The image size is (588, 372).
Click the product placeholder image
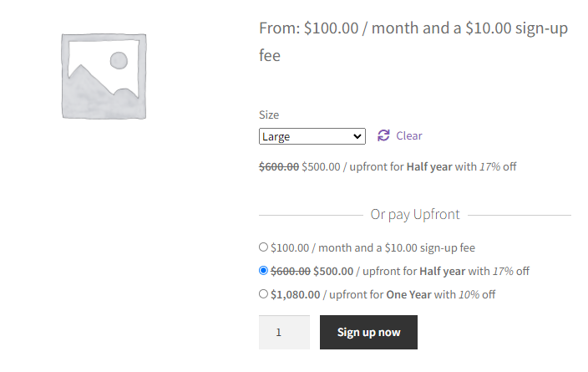pyautogui.click(x=104, y=76)
